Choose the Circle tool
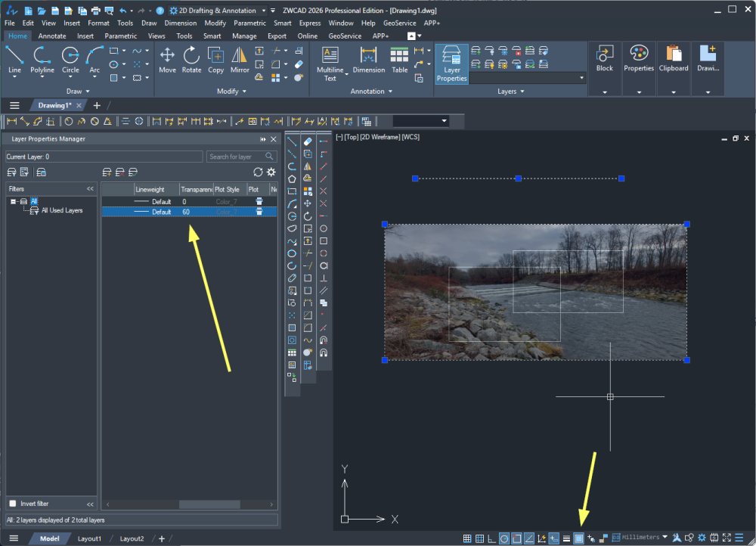The image size is (756, 546). tap(70, 60)
